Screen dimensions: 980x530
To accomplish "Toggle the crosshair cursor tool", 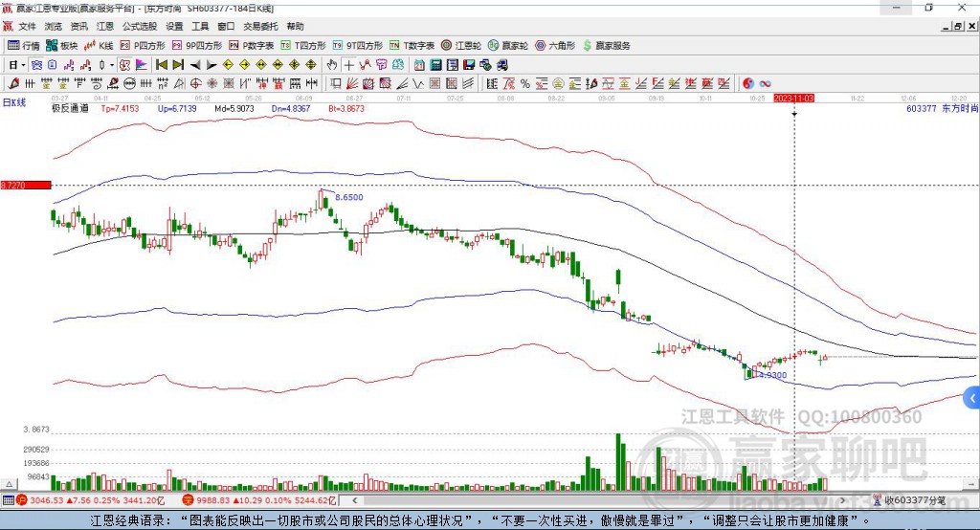I will [348, 65].
